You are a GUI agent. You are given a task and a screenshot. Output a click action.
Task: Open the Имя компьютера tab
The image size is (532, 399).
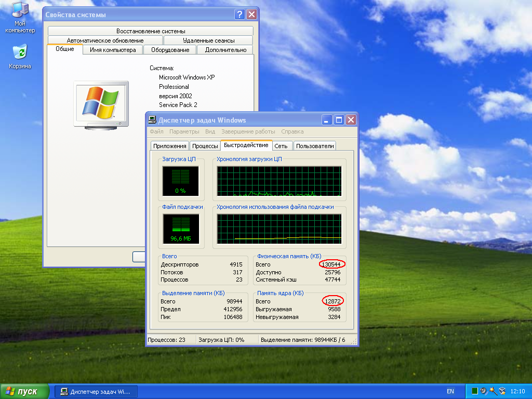tap(113, 50)
